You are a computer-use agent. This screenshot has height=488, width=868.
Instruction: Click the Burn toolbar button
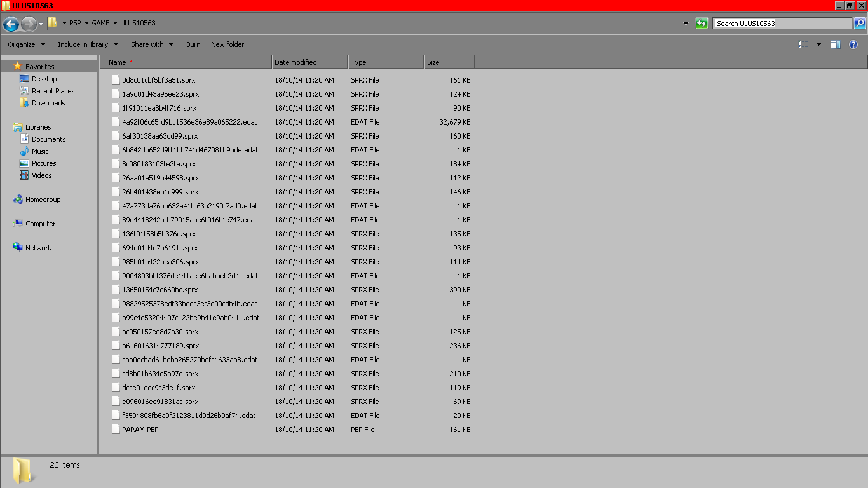[x=193, y=44]
